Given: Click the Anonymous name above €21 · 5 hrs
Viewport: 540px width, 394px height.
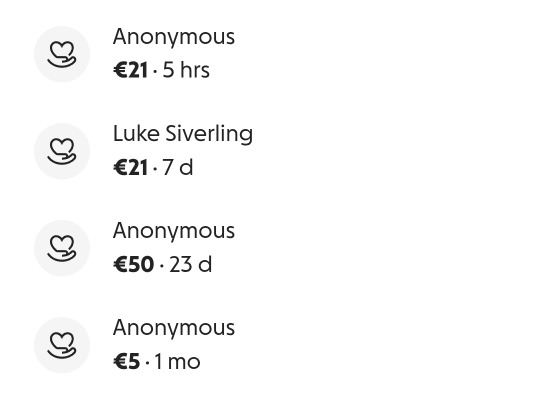Looking at the screenshot, I should (x=174, y=37).
